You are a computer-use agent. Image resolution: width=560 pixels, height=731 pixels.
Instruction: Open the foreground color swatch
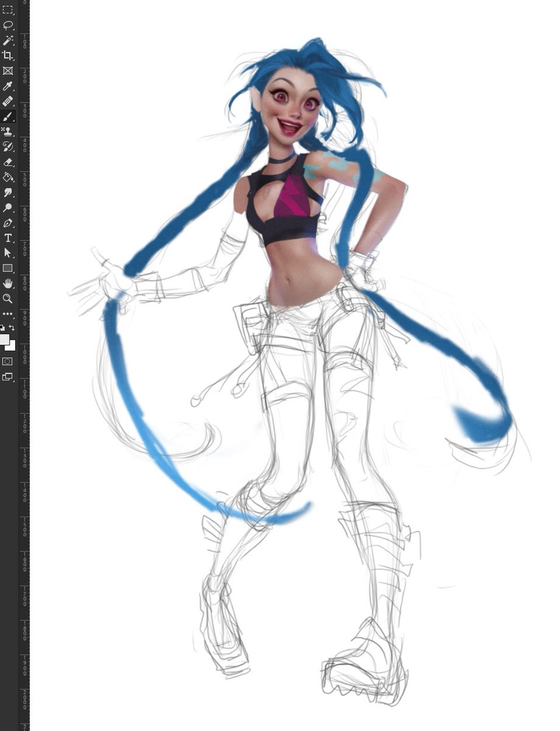pyautogui.click(x=4, y=339)
